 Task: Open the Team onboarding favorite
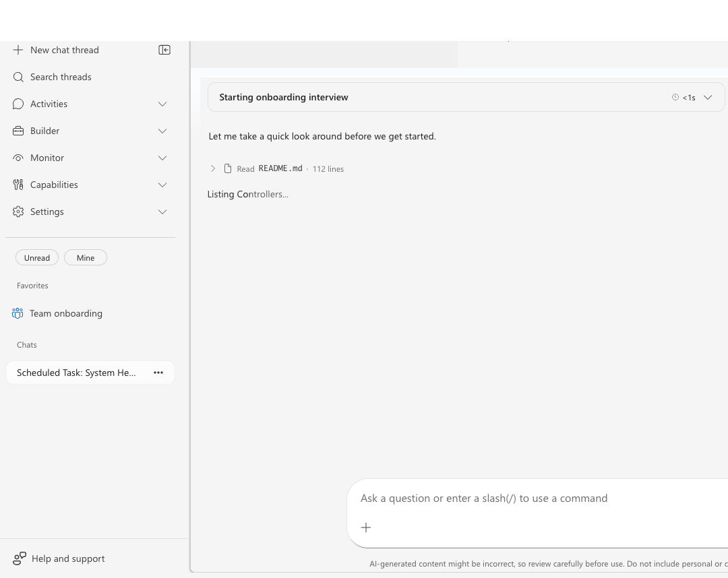pos(66,313)
